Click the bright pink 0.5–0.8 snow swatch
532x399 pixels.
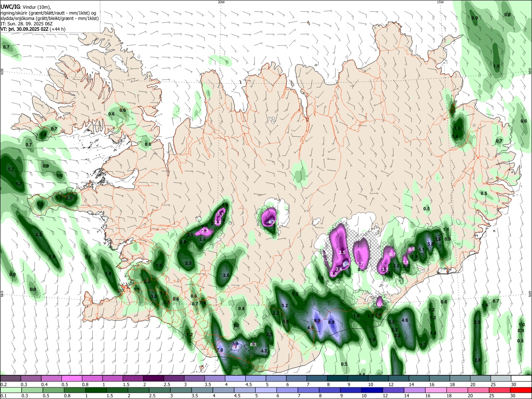[71, 379]
